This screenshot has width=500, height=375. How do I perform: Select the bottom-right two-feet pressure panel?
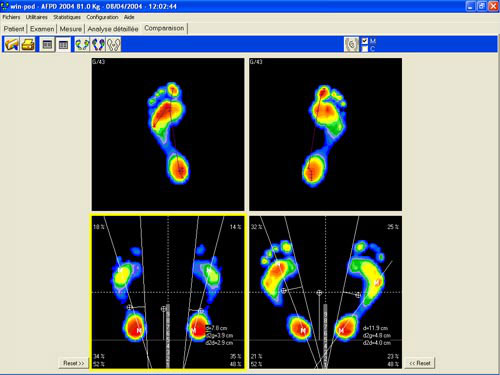[325, 292]
